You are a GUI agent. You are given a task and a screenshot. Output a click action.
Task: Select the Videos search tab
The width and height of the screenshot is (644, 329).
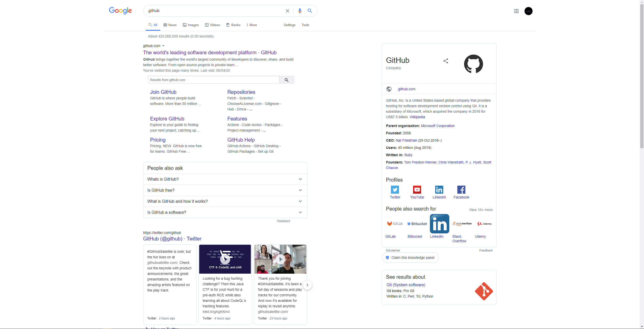click(212, 25)
